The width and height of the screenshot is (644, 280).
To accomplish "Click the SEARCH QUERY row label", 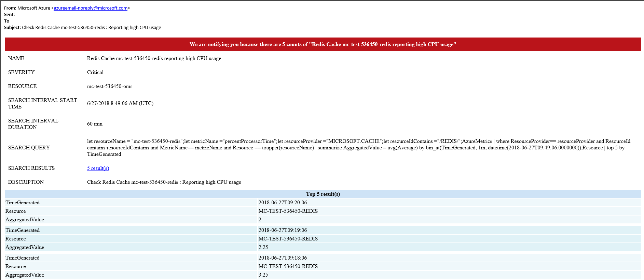I will pos(29,148).
